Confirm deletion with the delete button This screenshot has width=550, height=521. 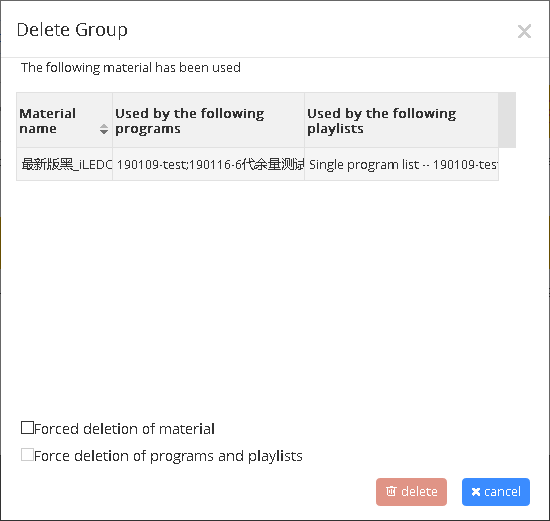point(411,492)
